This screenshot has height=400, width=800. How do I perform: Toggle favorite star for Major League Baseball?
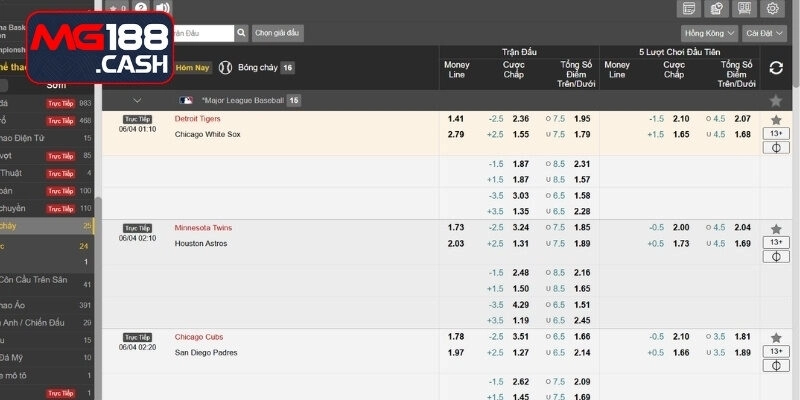[x=776, y=101]
